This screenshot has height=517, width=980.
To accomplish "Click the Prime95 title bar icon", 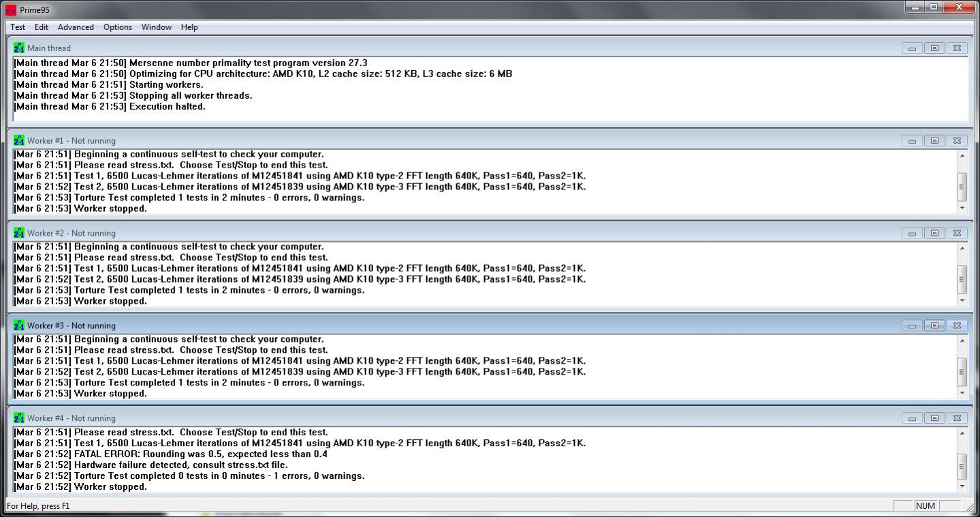I will pyautogui.click(x=10, y=10).
